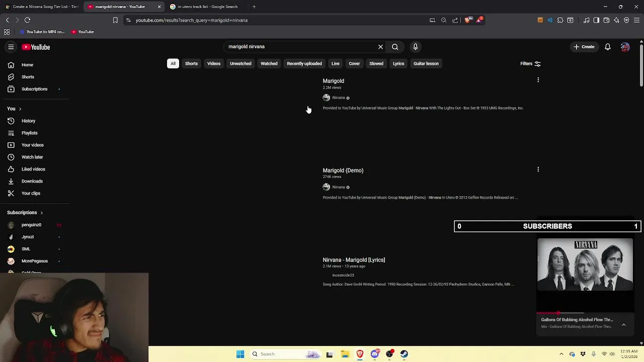644x362 pixels.
Task: Start voice search with the microphone
Action: coord(415,47)
